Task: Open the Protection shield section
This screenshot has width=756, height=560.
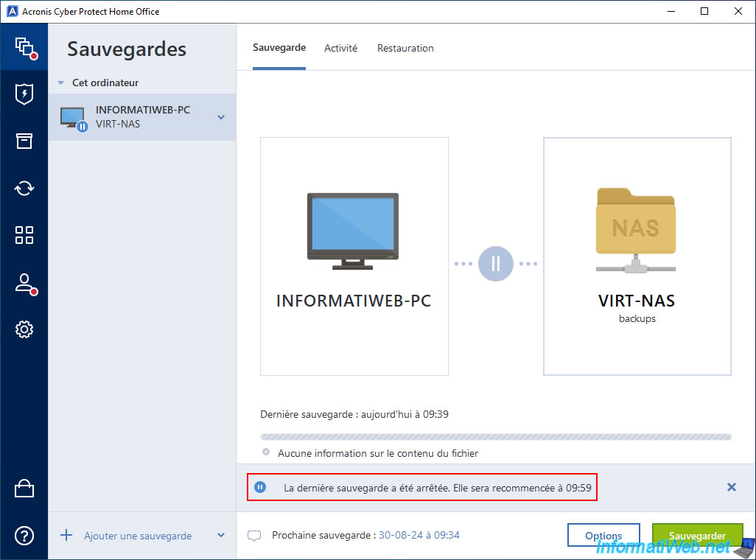Action: pos(24,94)
